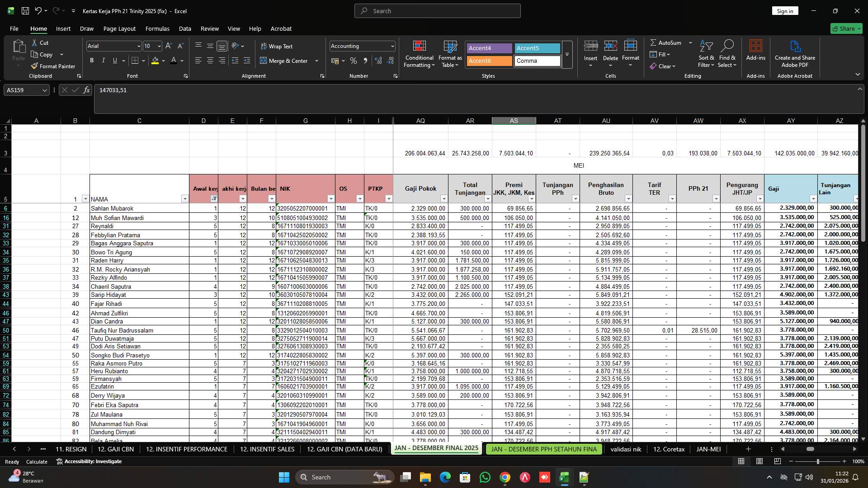Open the filter dropdown on the NAMA column

click(185, 199)
